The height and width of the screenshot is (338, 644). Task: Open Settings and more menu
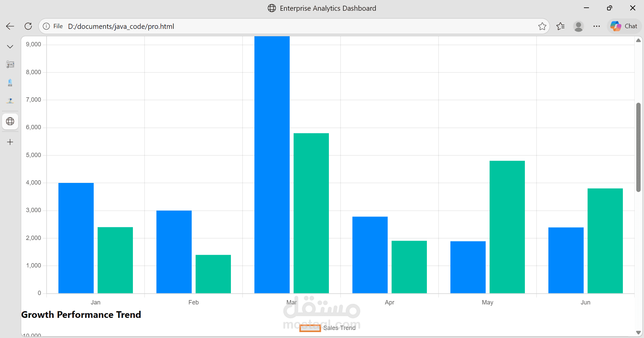(x=596, y=26)
